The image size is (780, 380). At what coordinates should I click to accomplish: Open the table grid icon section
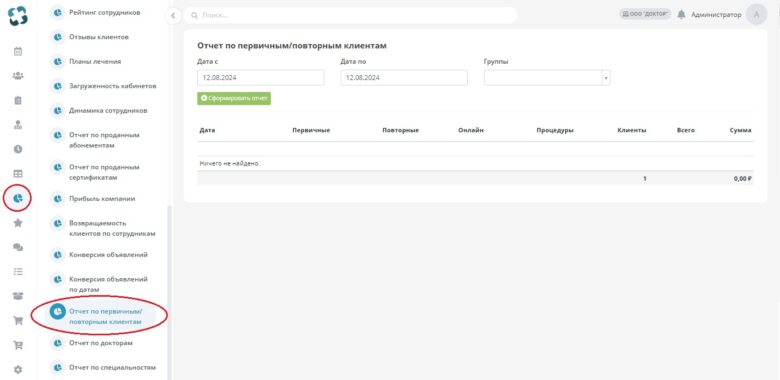(x=18, y=174)
